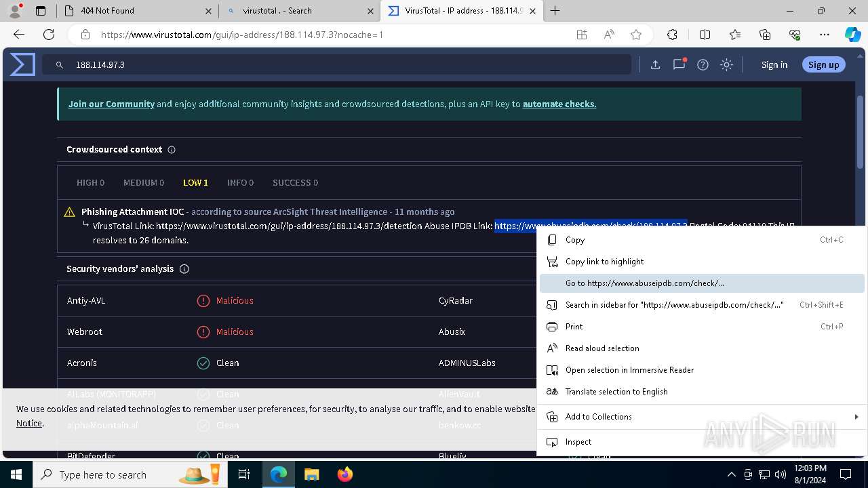Open File Explorer from the taskbar
The width and height of the screenshot is (868, 488).
coord(311,474)
